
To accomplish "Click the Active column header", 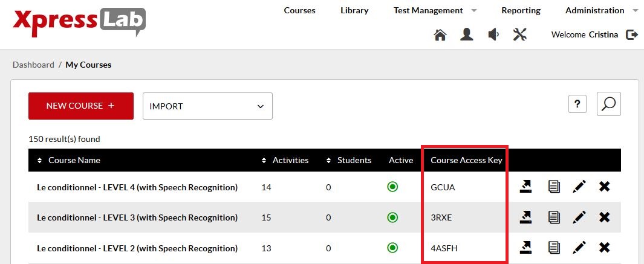I will tap(401, 160).
